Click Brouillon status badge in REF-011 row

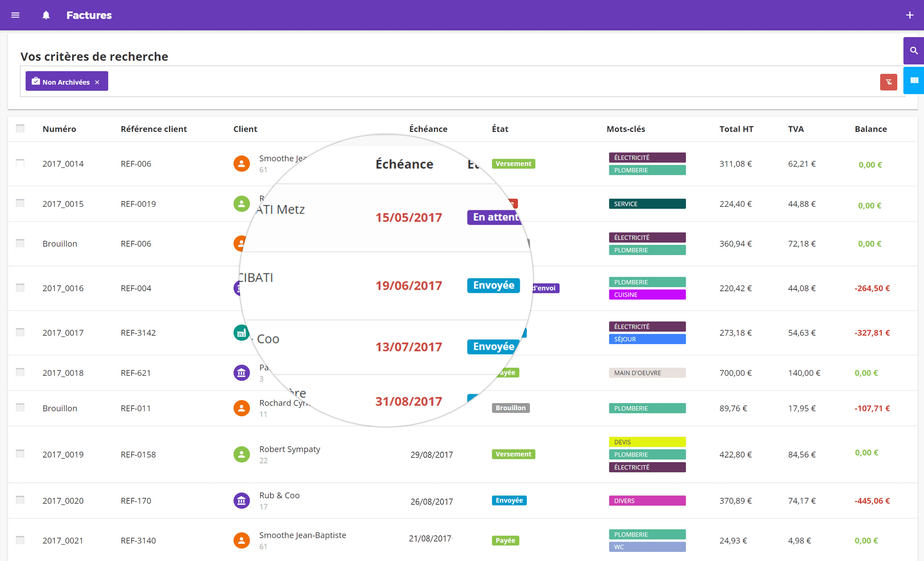click(510, 408)
